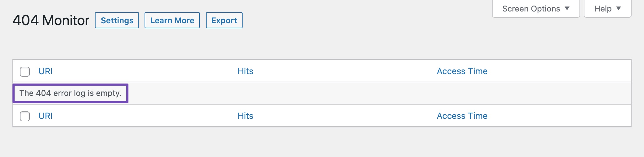This screenshot has width=644, height=157.
Task: Sort by Access Time in the header row
Action: [462, 71]
